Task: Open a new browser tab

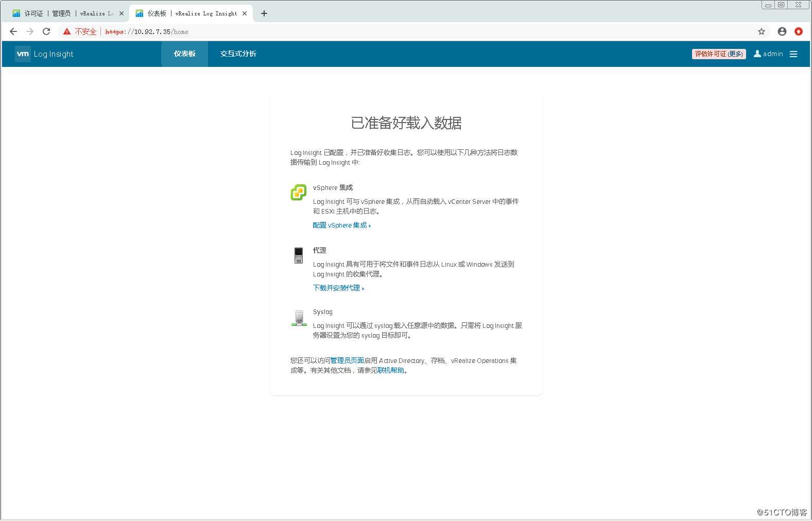Action: 264,13
